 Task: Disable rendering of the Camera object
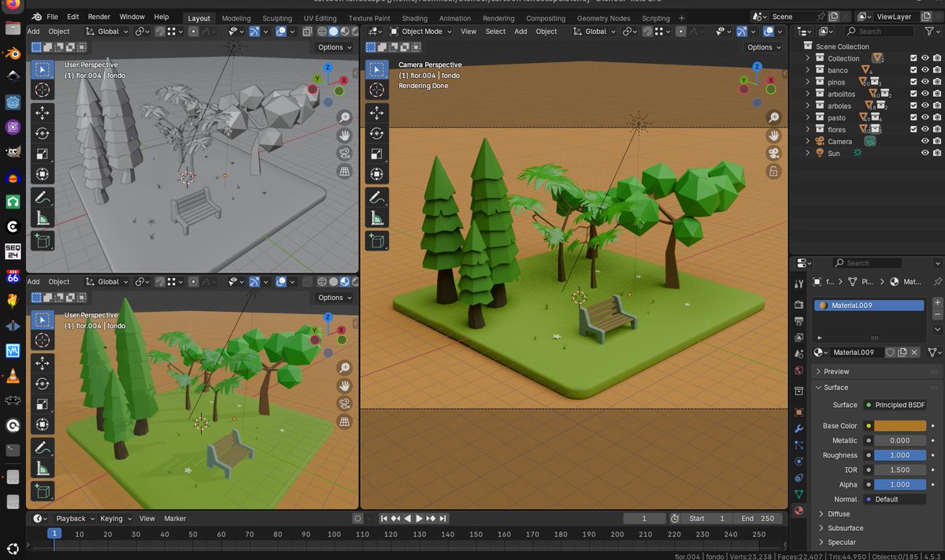937,141
